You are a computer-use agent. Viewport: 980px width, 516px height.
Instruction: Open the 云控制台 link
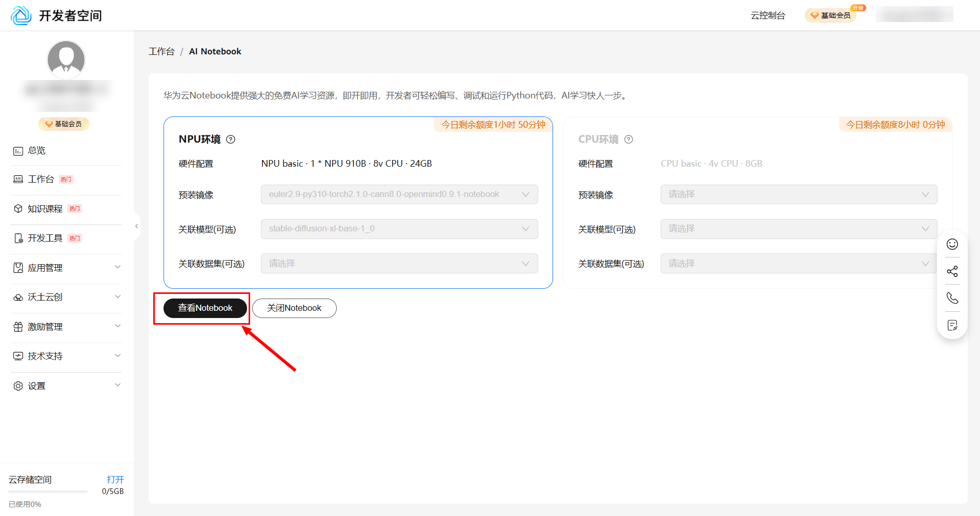(768, 15)
